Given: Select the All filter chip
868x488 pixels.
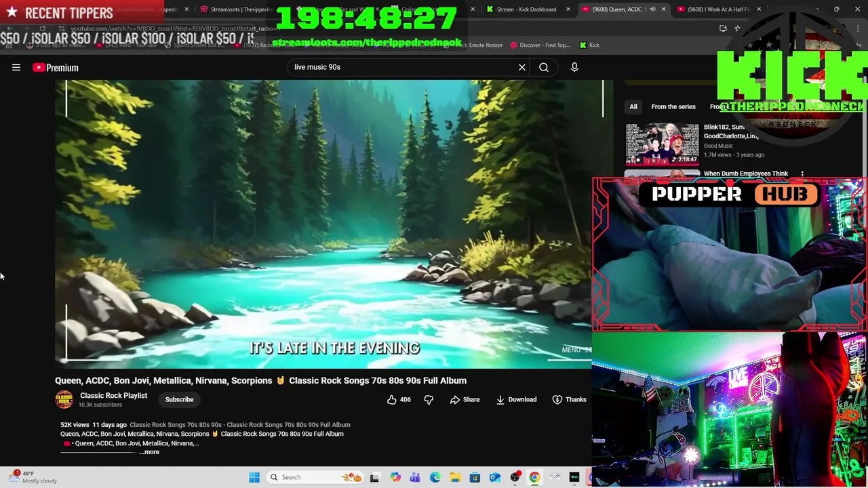Looking at the screenshot, I should pos(633,106).
